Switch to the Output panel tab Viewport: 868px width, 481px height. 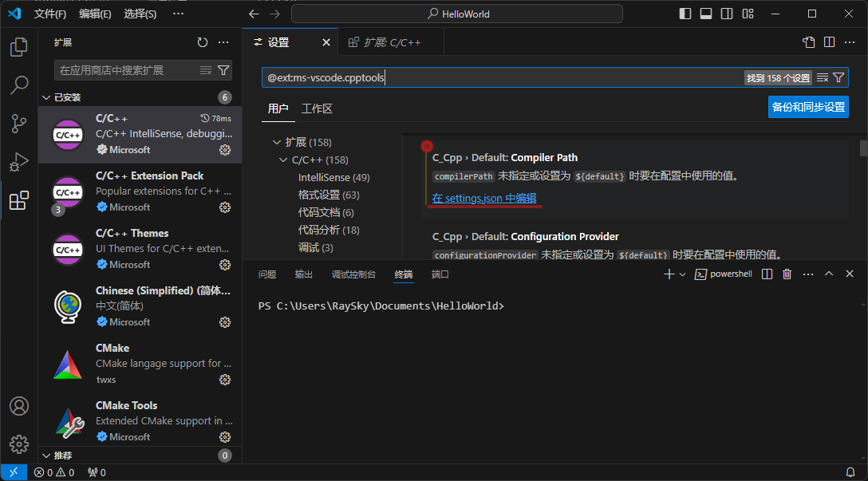(x=303, y=274)
